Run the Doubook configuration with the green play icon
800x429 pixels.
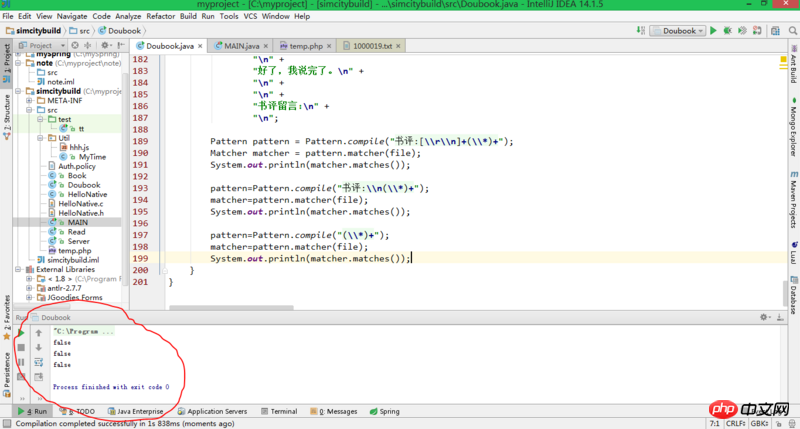point(713,31)
